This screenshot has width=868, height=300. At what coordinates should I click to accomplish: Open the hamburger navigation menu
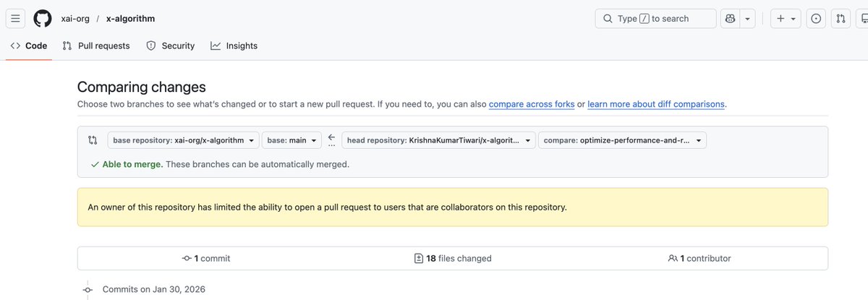[15, 19]
